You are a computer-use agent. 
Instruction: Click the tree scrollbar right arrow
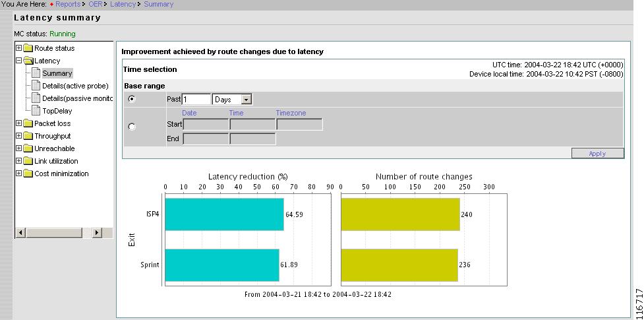[96, 233]
